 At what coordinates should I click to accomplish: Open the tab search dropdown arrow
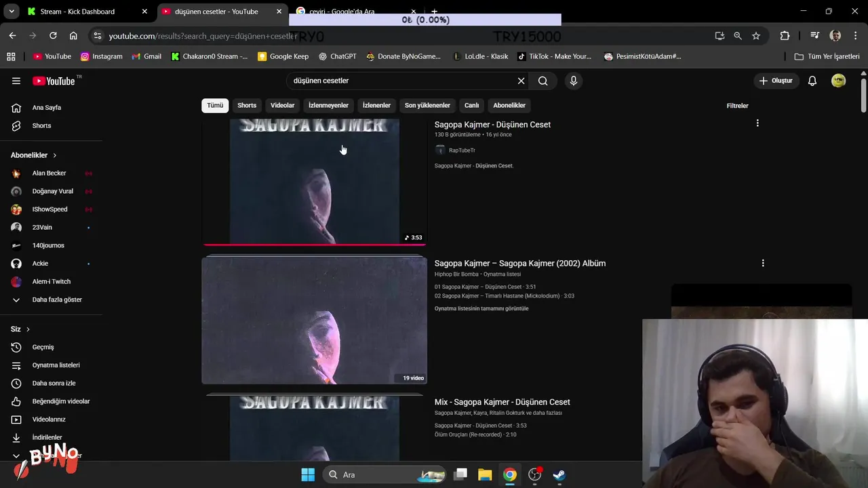pos(11,12)
